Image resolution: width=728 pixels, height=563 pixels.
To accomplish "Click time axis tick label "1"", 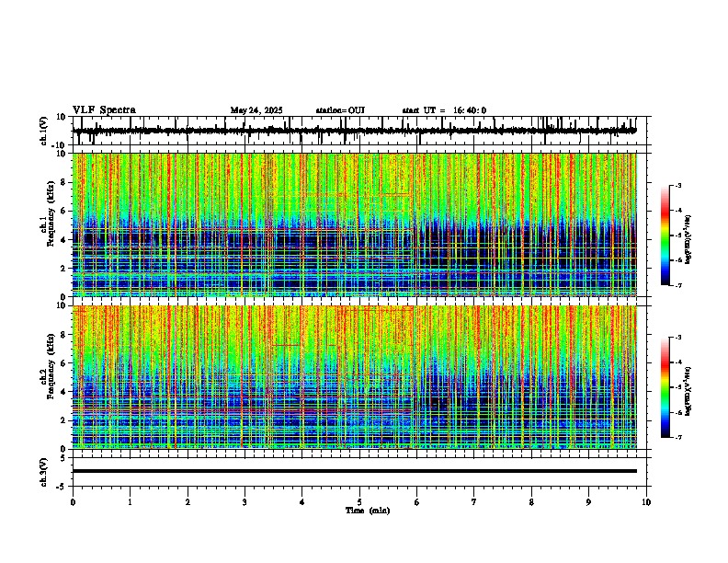I will pos(130,501).
